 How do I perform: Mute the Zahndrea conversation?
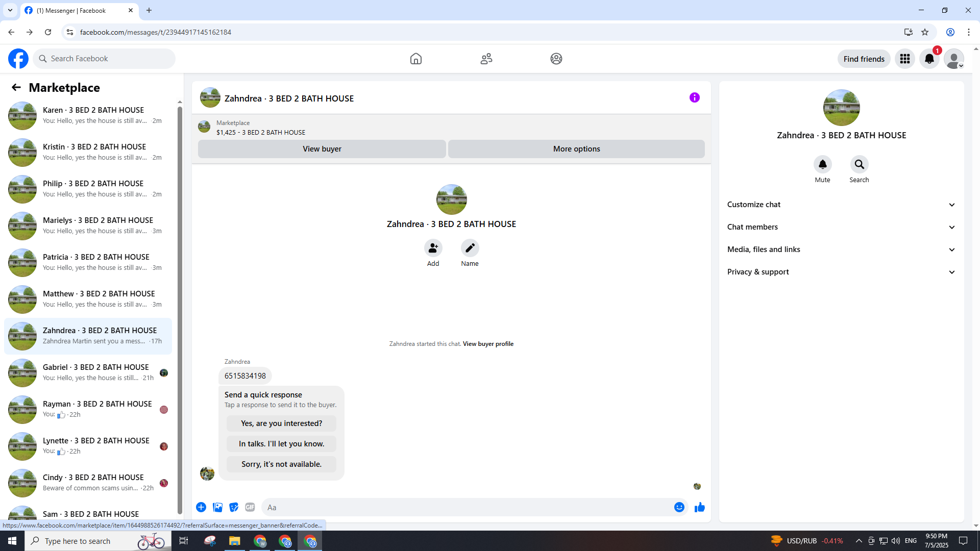coord(822,164)
